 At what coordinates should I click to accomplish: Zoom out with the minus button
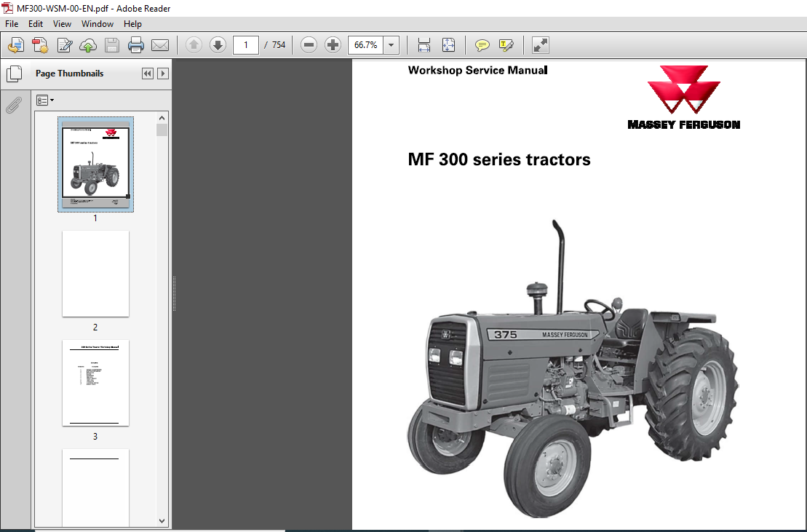pos(309,45)
